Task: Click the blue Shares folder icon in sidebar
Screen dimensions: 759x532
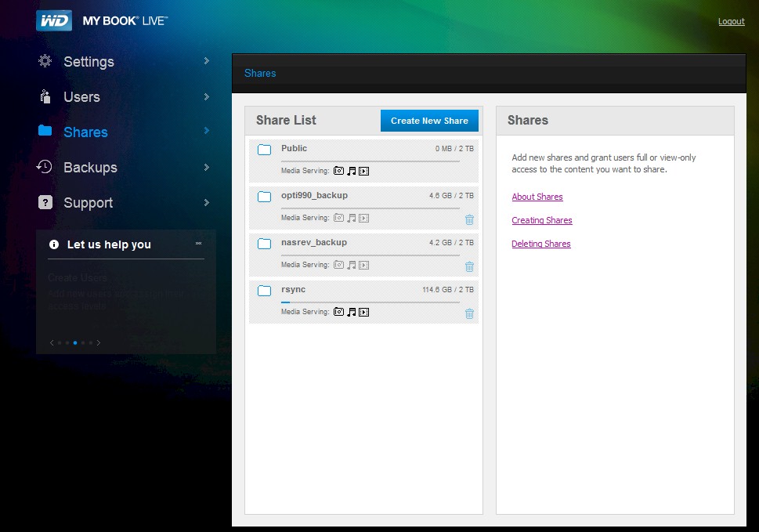Action: tap(45, 130)
